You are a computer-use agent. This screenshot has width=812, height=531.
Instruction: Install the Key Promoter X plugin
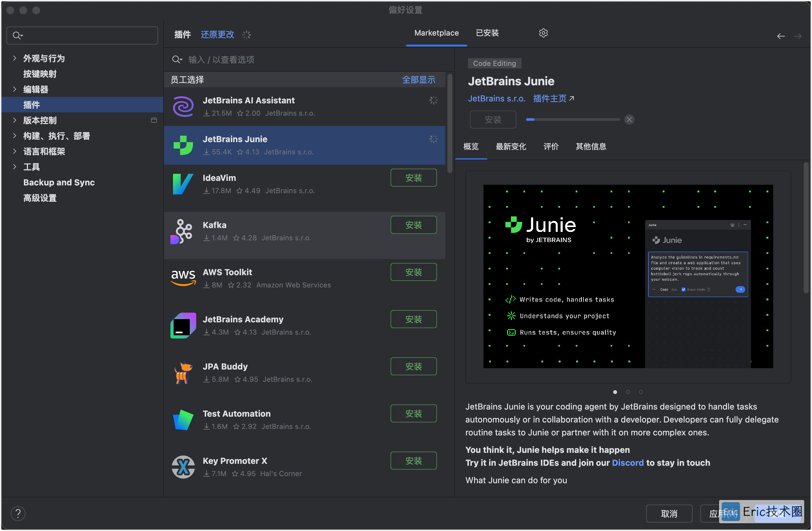click(x=413, y=460)
